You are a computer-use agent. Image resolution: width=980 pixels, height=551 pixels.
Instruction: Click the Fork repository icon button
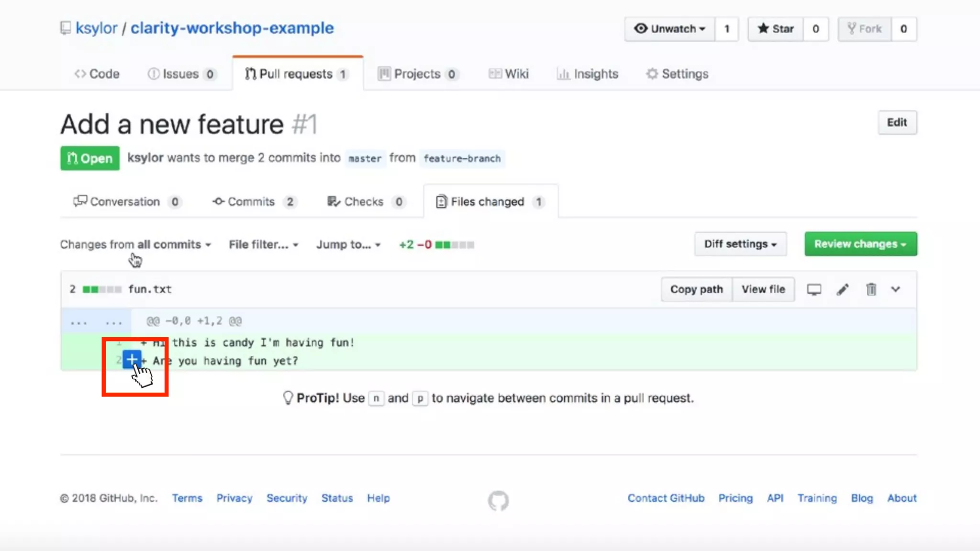point(864,29)
